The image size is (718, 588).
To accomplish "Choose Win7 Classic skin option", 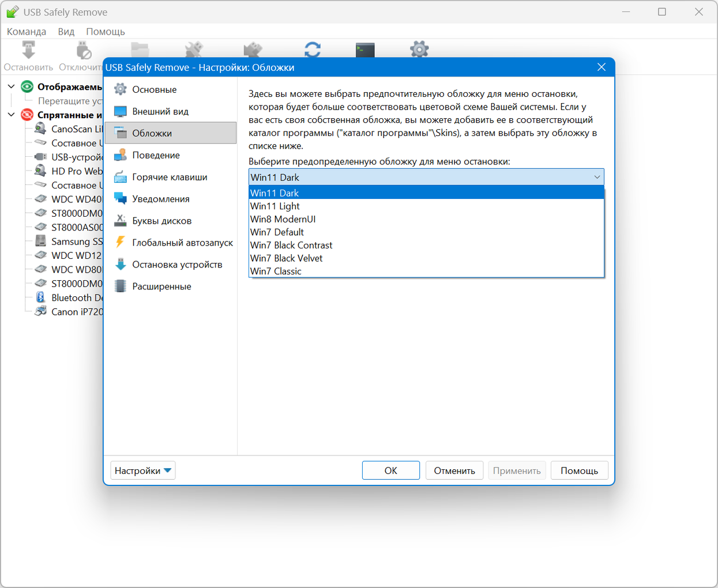I will (426, 271).
